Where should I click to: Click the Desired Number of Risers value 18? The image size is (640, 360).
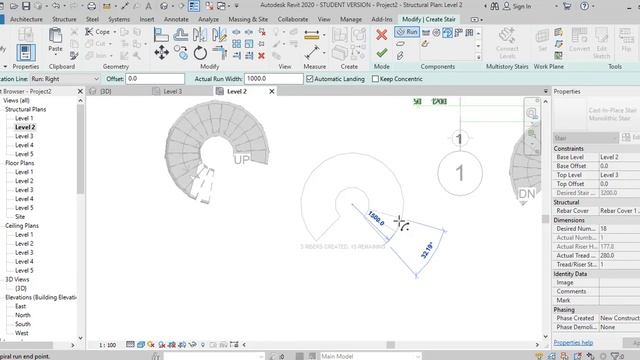619,229
